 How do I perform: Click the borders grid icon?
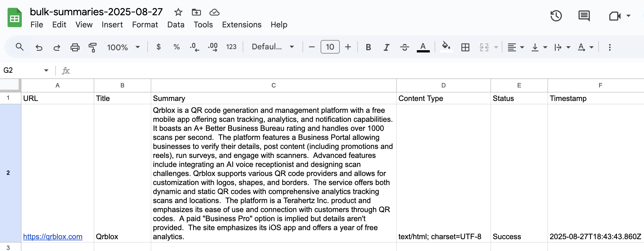[x=465, y=47]
